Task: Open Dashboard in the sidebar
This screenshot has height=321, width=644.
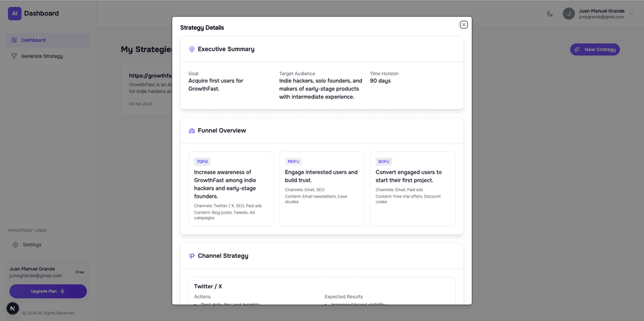Action: coord(33,40)
